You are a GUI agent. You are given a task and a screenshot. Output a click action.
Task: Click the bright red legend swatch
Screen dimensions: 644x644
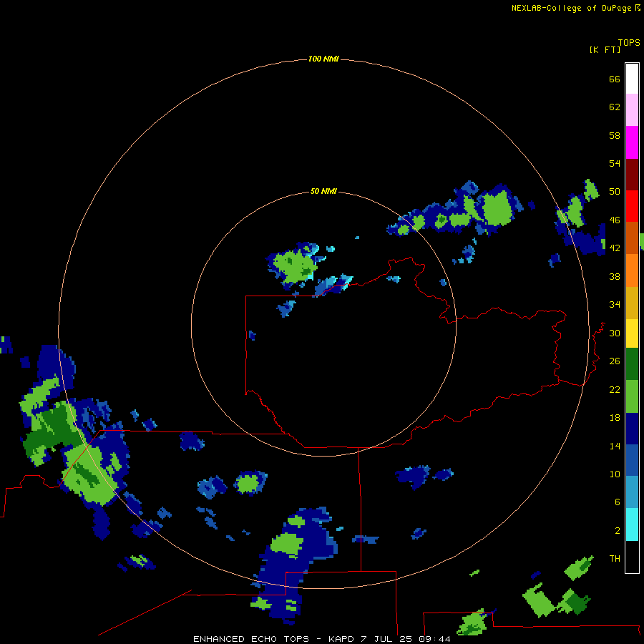pyautogui.click(x=632, y=206)
